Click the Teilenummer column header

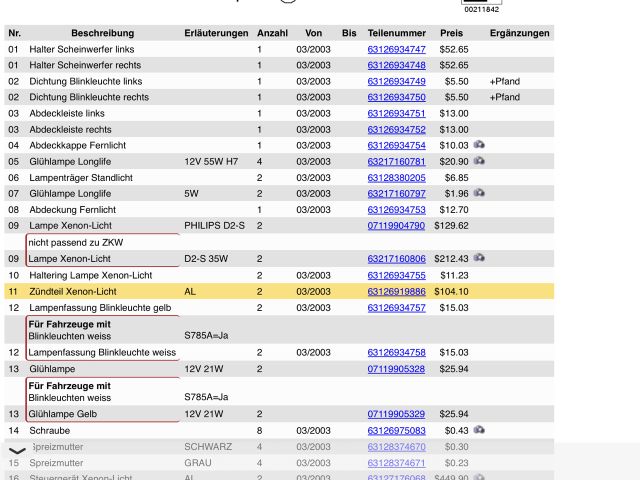point(396,33)
